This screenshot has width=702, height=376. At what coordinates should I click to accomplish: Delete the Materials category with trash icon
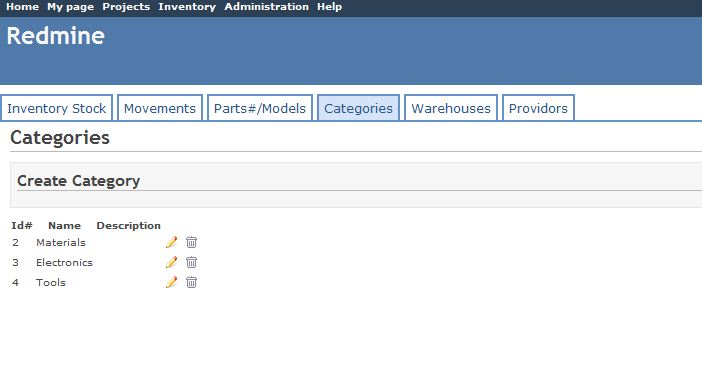click(191, 242)
